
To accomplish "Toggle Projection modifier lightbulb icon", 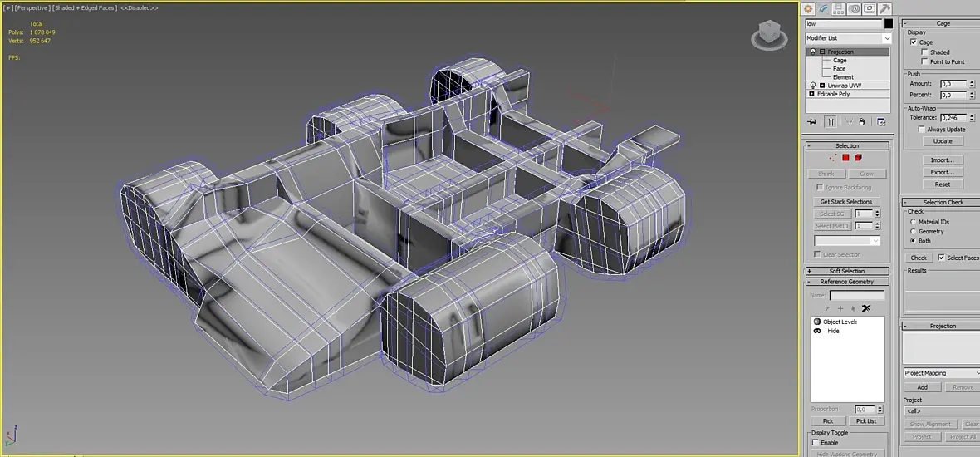I will click(813, 52).
